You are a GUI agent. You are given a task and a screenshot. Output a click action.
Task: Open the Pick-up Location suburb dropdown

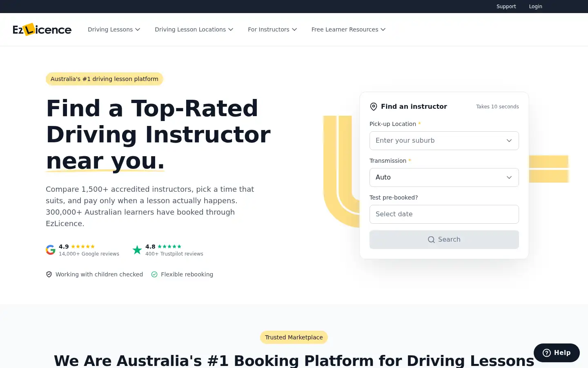tap(444, 141)
